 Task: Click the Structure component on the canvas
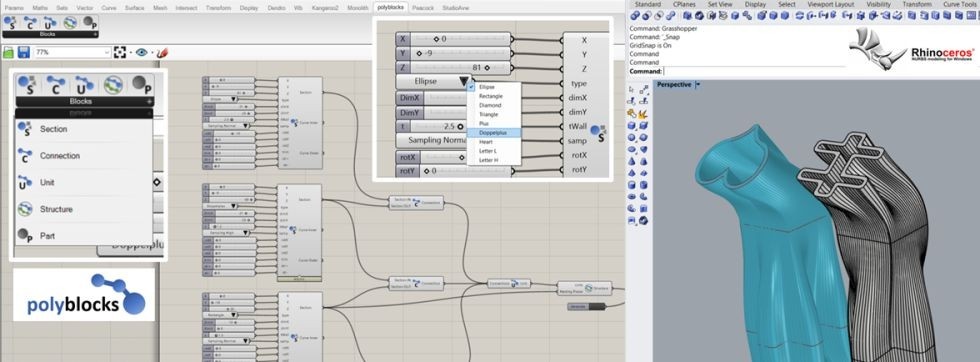(584, 287)
